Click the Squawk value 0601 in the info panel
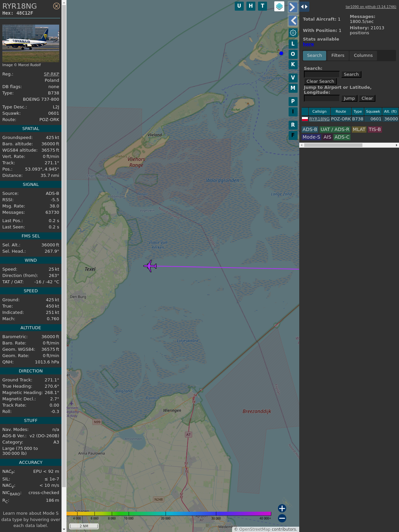399x532 pixels. [54, 113]
